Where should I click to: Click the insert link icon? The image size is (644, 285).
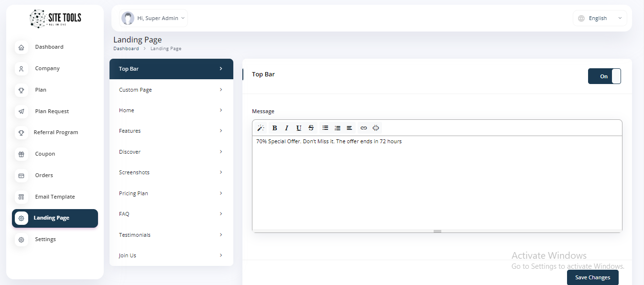point(364,128)
